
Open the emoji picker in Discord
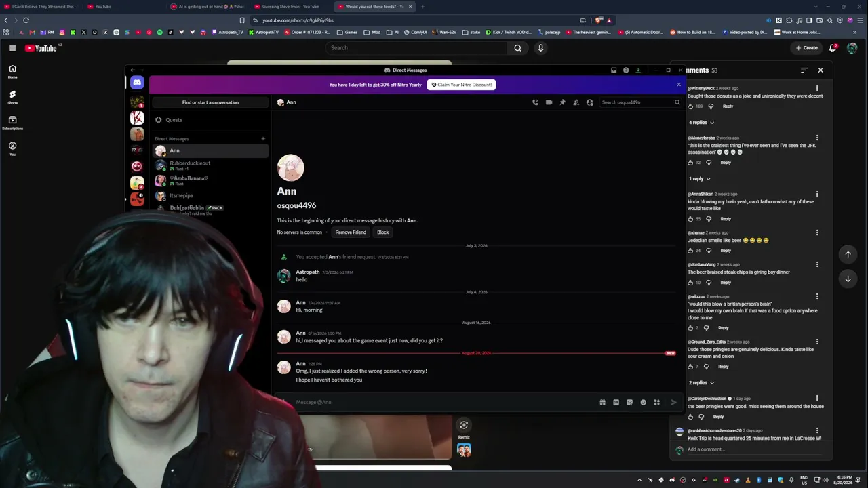coord(643,402)
